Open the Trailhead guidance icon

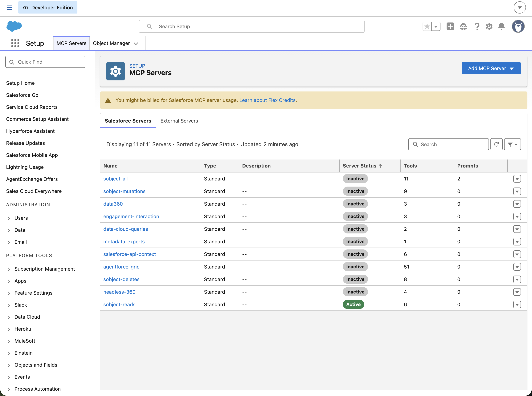463,26
